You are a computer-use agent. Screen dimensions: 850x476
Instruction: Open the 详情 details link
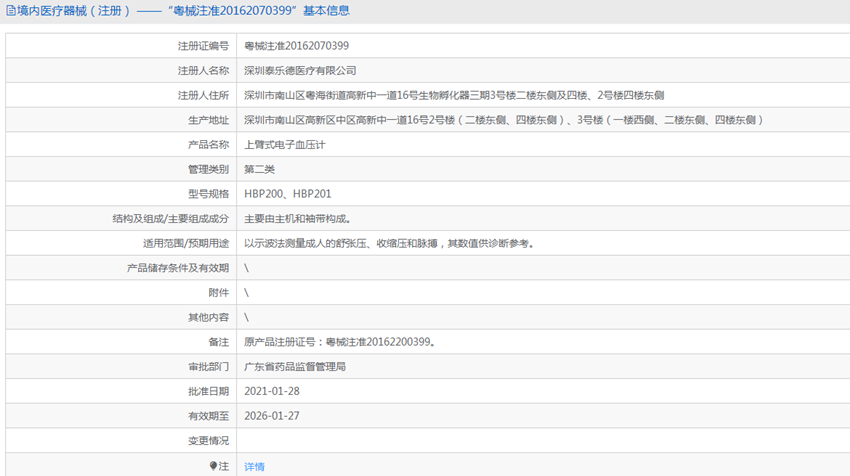pos(254,466)
